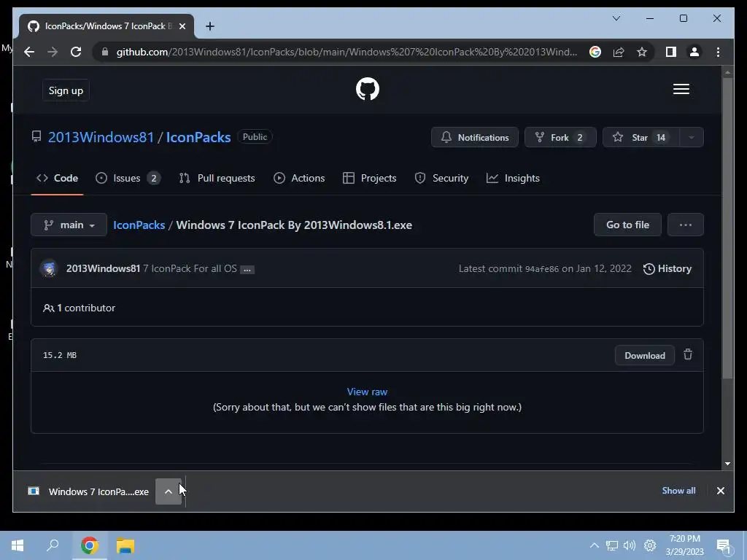
Task: Open Chrome's three-dot menu
Action: (718, 52)
